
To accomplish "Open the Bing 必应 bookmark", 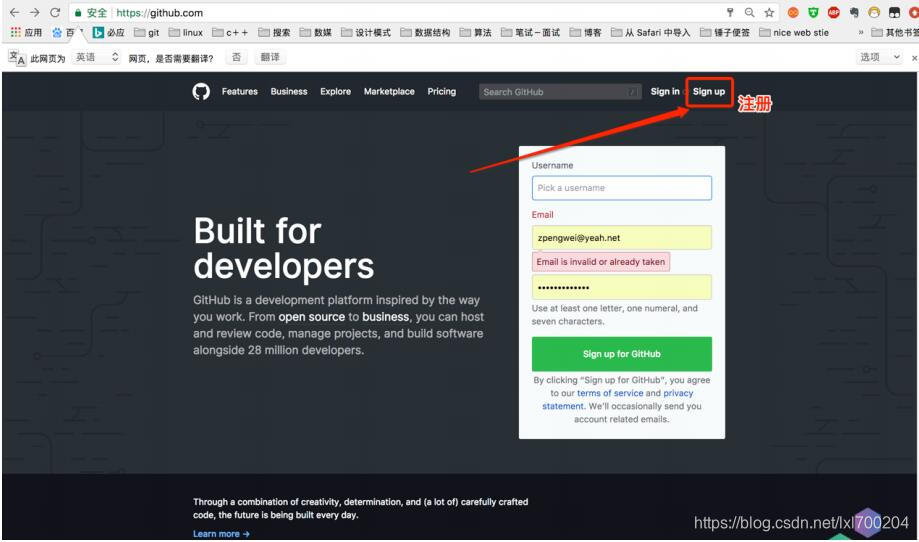I will click(x=109, y=32).
